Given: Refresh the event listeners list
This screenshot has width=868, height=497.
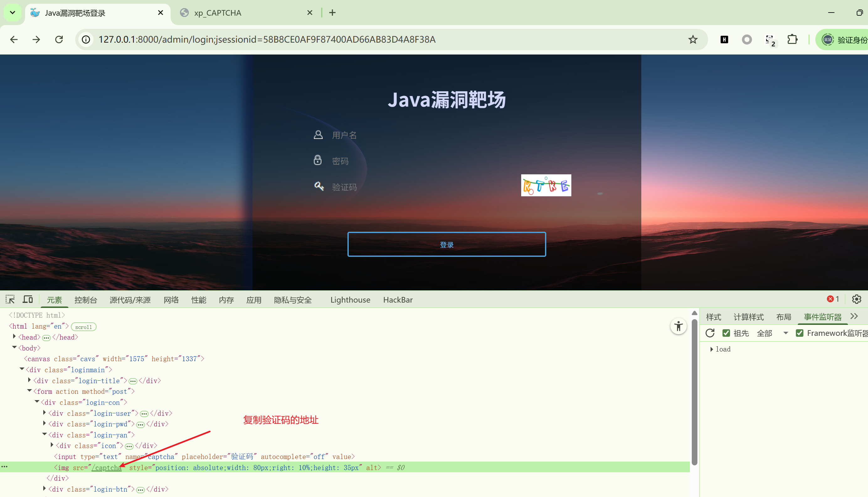Looking at the screenshot, I should click(710, 333).
